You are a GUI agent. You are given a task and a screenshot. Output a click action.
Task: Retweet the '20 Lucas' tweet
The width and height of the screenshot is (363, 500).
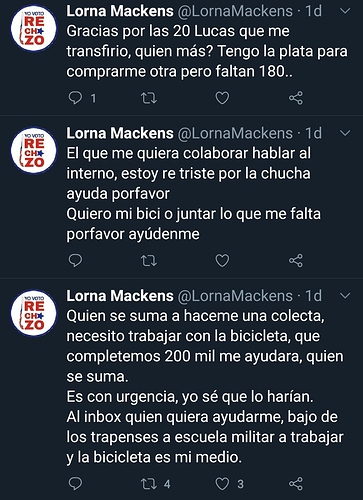point(149,98)
